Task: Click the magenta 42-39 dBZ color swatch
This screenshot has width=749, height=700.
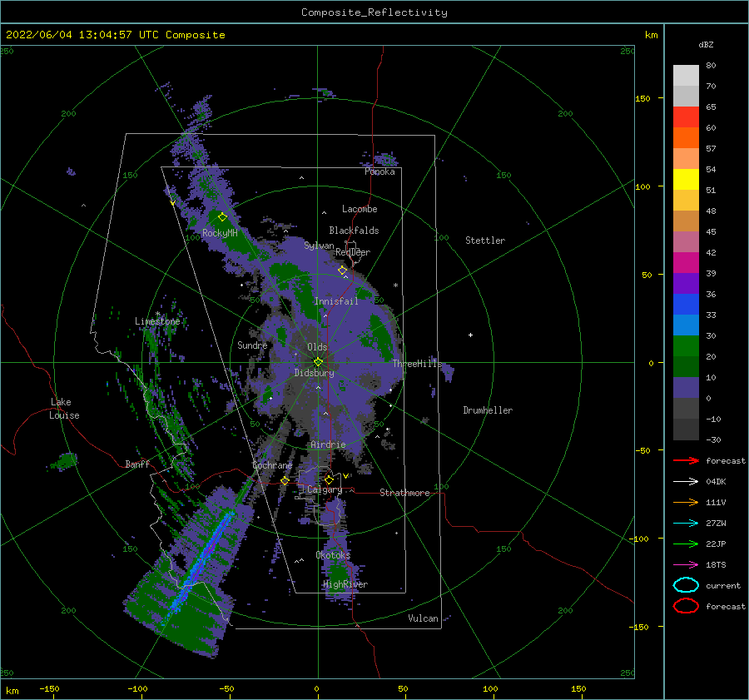Action: (686, 263)
